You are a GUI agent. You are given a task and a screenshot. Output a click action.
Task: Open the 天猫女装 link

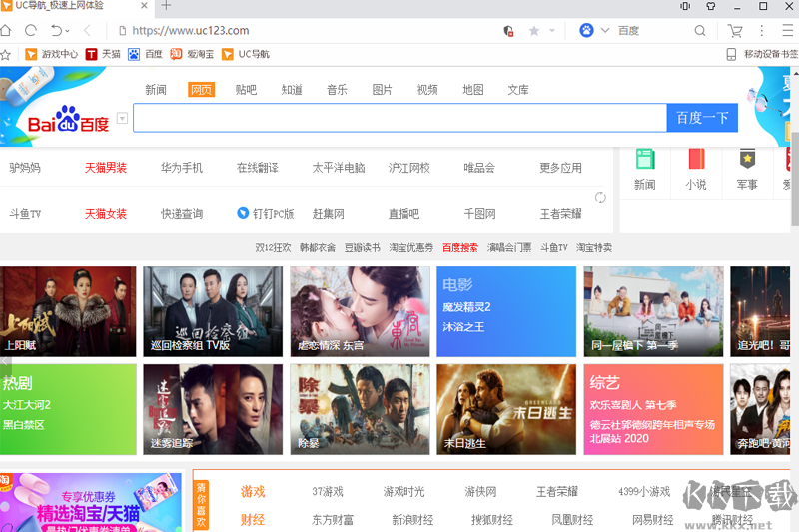point(106,214)
